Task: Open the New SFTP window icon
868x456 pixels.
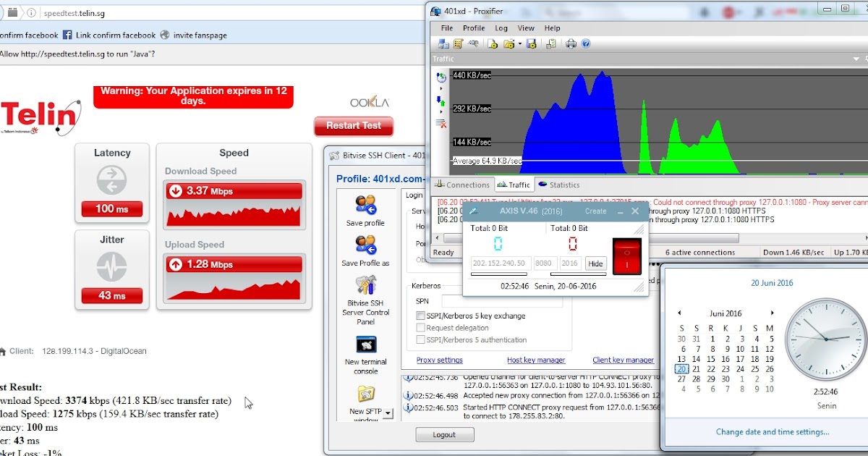Action: (x=366, y=394)
